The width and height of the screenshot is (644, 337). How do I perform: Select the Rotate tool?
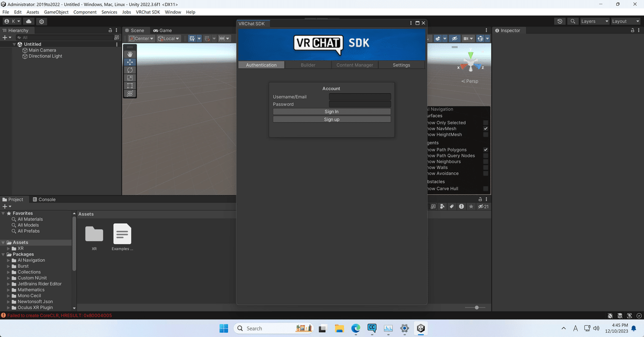tap(129, 70)
